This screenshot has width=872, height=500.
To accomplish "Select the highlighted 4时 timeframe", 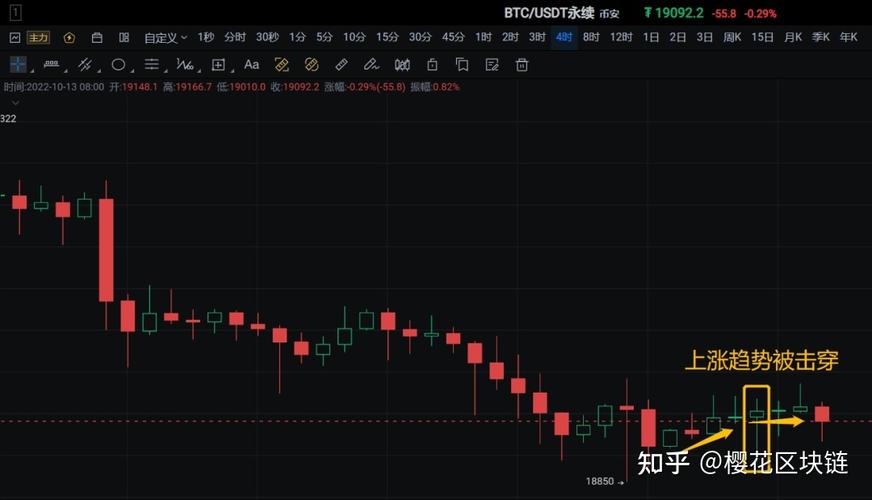I will 564,37.
